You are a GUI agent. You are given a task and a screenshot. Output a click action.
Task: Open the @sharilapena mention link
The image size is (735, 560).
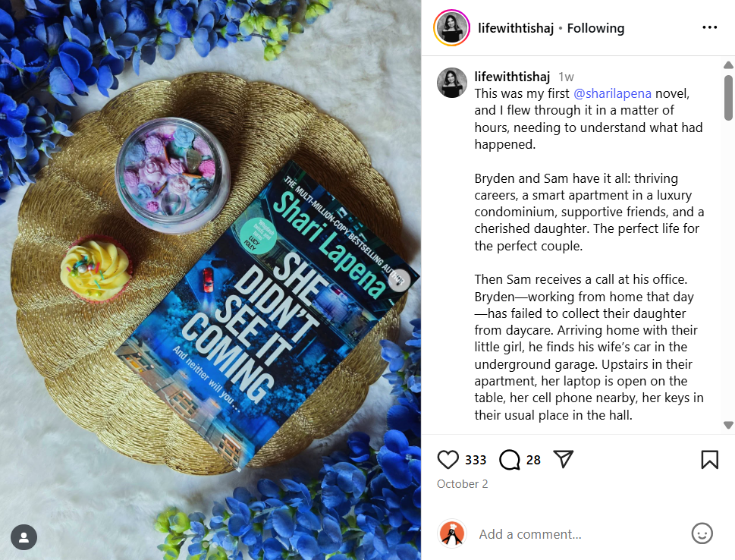(x=612, y=93)
